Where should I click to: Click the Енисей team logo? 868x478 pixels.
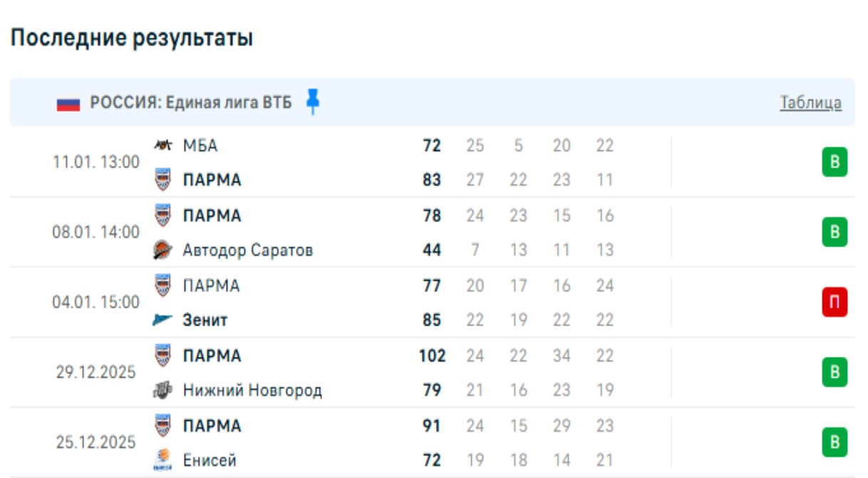click(x=163, y=460)
